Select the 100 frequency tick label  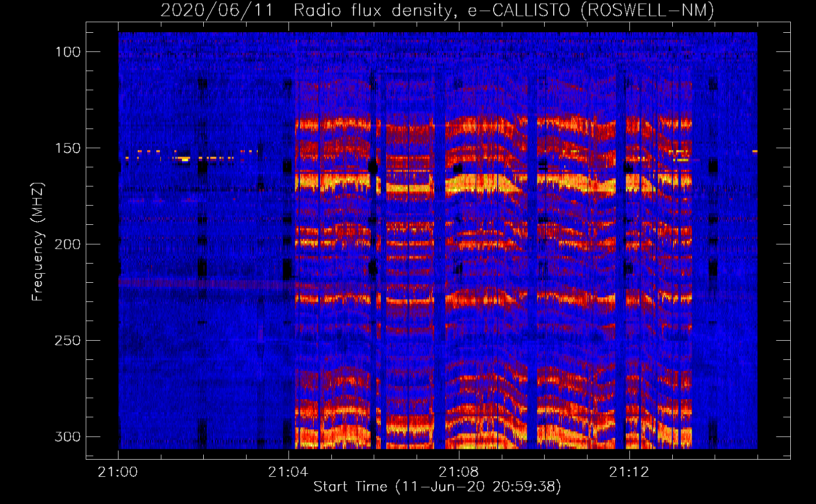coord(68,52)
